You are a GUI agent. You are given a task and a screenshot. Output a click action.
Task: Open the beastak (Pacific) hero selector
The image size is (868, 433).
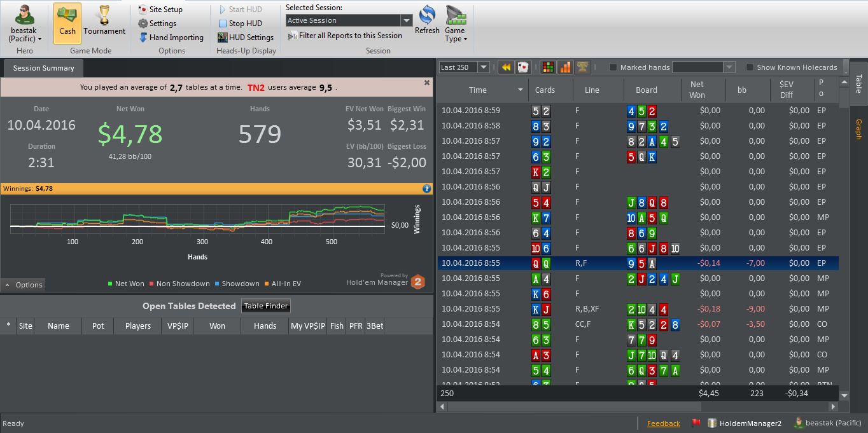pos(25,24)
